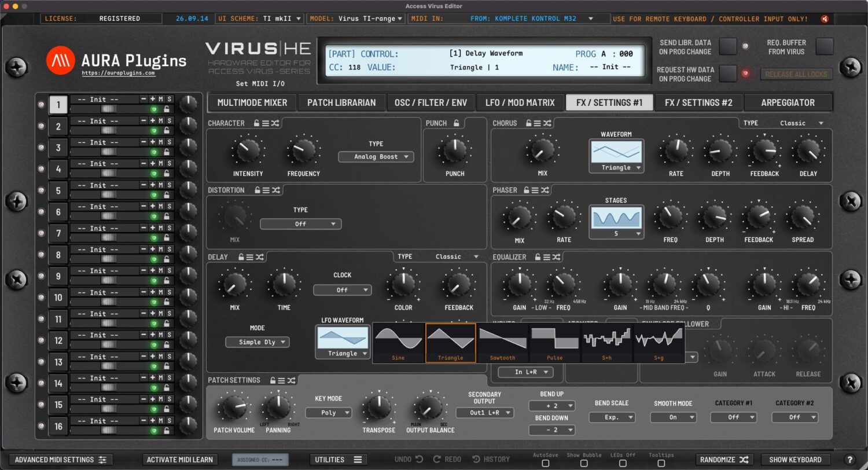Screen dimensions: 868x470
Task: Lock the Phaser section with padlock icon
Action: 526,190
